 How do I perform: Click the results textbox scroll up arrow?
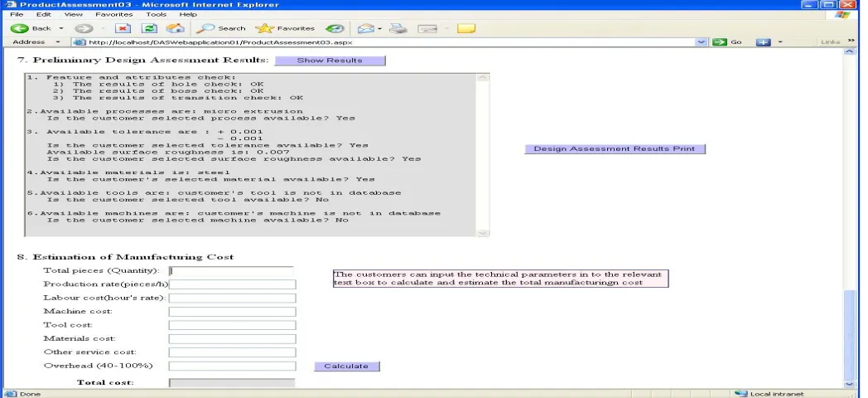coord(482,78)
